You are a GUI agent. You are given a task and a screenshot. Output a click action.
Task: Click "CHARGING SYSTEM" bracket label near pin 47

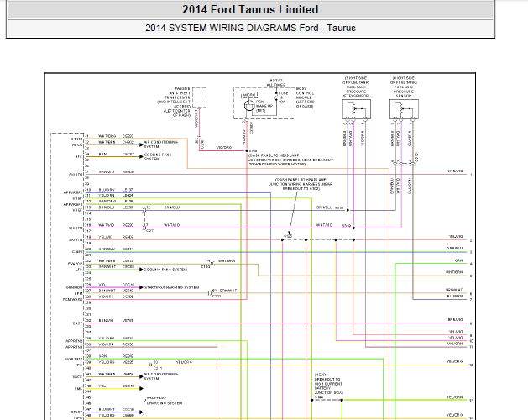pyautogui.click(x=165, y=402)
